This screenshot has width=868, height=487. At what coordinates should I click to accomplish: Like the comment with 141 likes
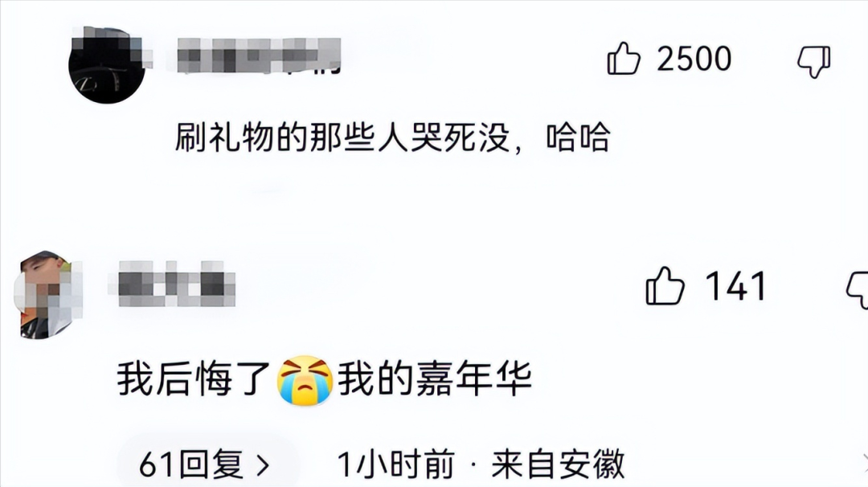coord(665,286)
